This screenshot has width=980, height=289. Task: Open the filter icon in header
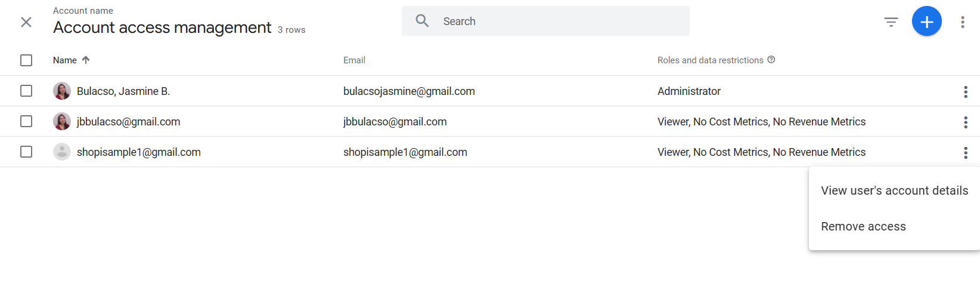click(891, 22)
